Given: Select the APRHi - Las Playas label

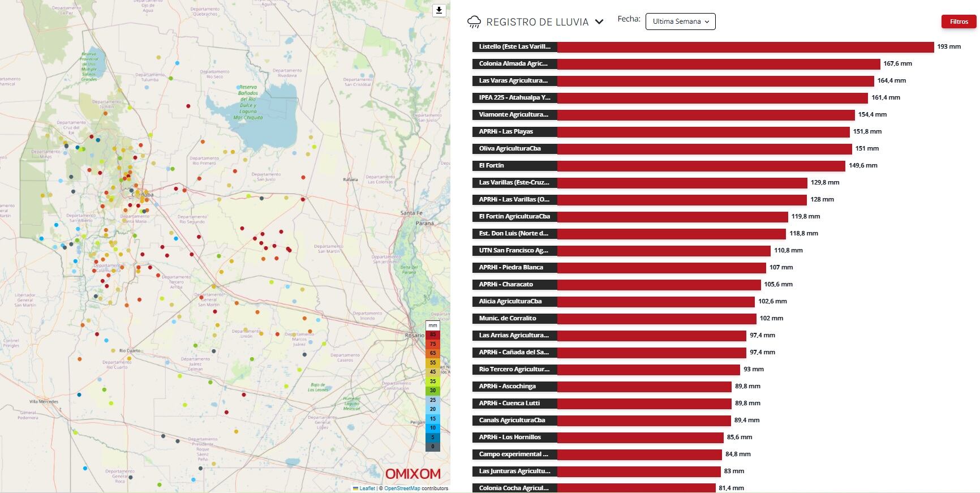Looking at the screenshot, I should (515, 132).
